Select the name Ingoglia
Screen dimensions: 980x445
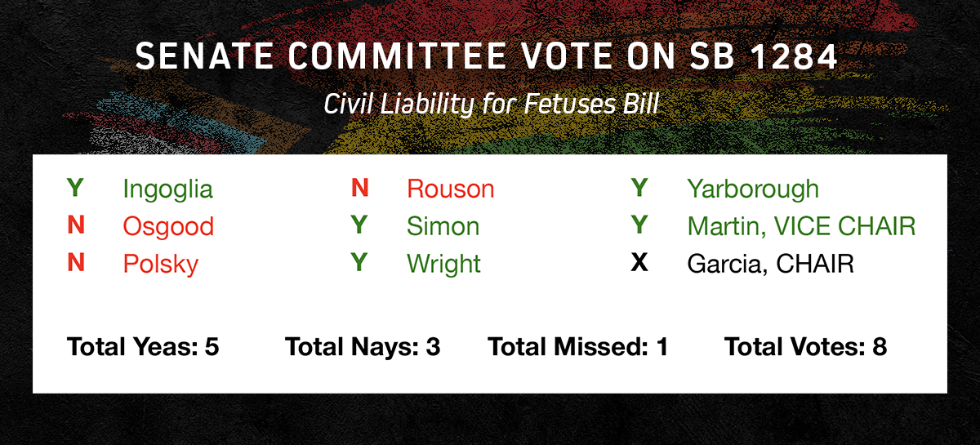click(167, 190)
